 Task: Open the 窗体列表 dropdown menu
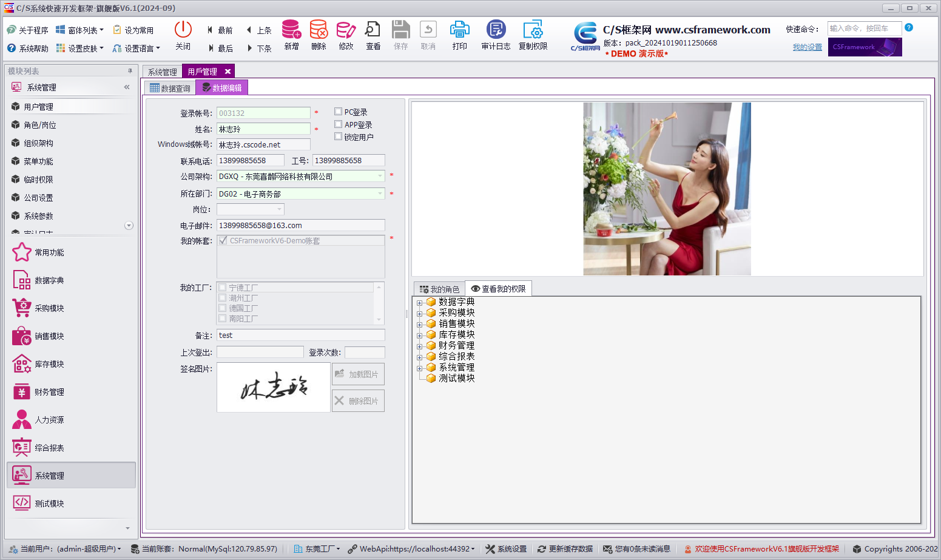[x=80, y=30]
